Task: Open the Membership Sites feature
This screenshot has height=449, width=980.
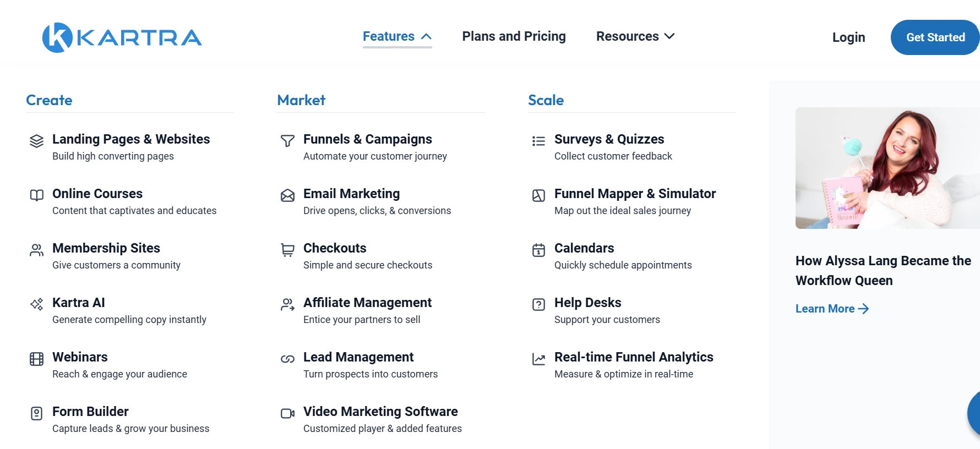Action: [x=106, y=248]
